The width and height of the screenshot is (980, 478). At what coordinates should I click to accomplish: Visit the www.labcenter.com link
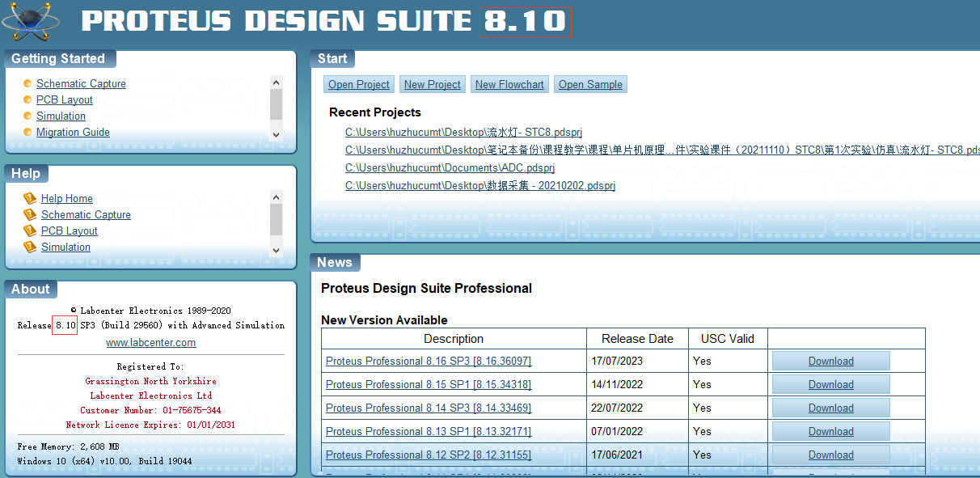151,342
